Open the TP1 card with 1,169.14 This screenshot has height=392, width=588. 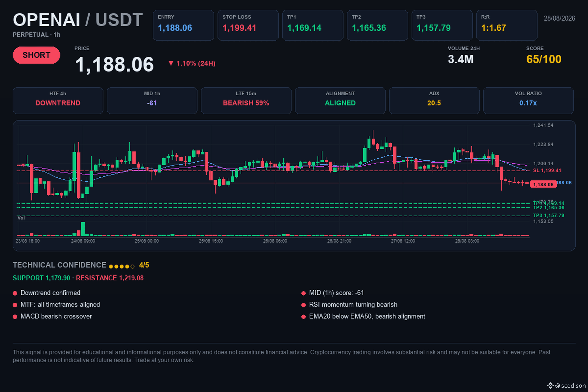point(313,25)
